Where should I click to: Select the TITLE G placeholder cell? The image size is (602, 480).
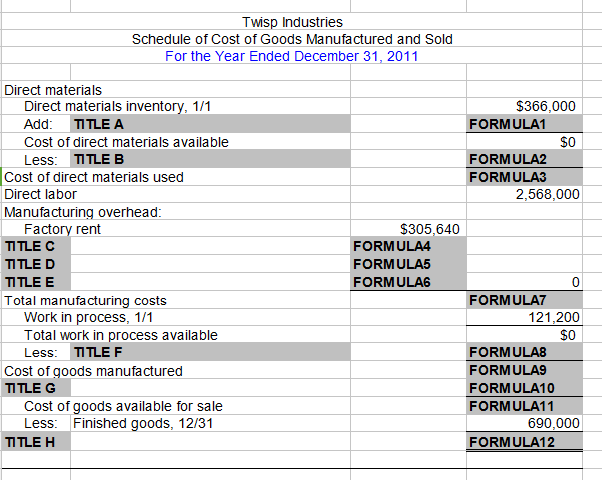tap(36, 388)
